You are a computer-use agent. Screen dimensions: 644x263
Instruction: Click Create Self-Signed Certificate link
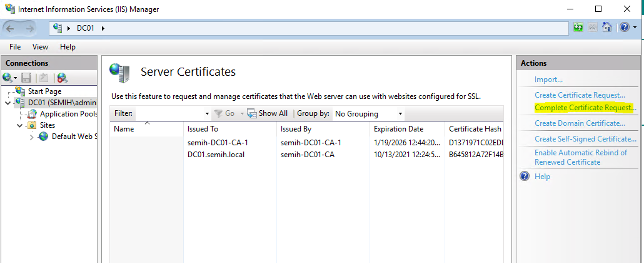pos(585,139)
